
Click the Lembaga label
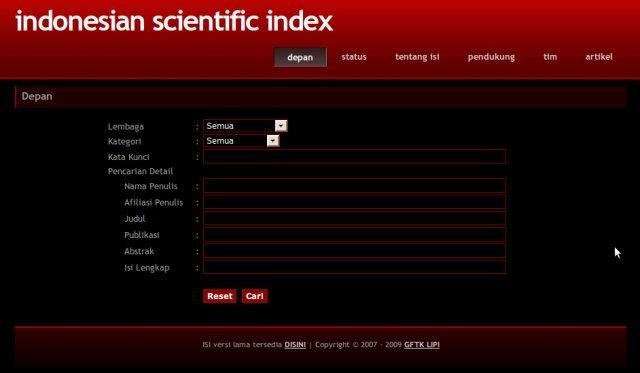[126, 127]
